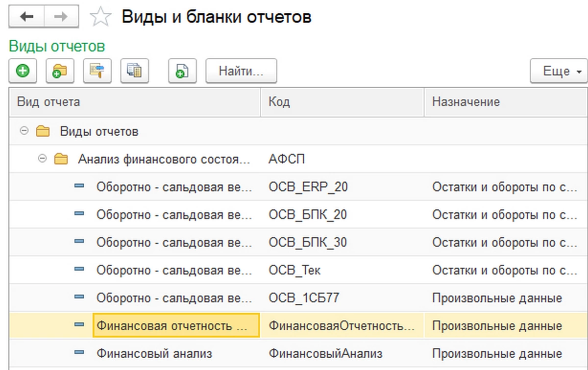Screen dimensions: 588x370
Task: Click the ОСВ_Тек code cell
Action: tap(295, 270)
